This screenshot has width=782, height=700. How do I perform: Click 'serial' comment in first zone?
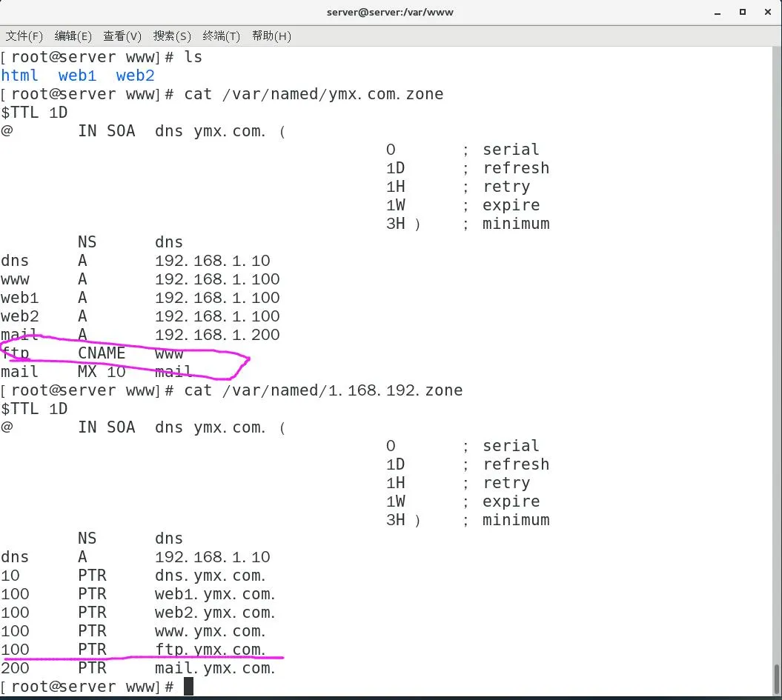(x=511, y=150)
